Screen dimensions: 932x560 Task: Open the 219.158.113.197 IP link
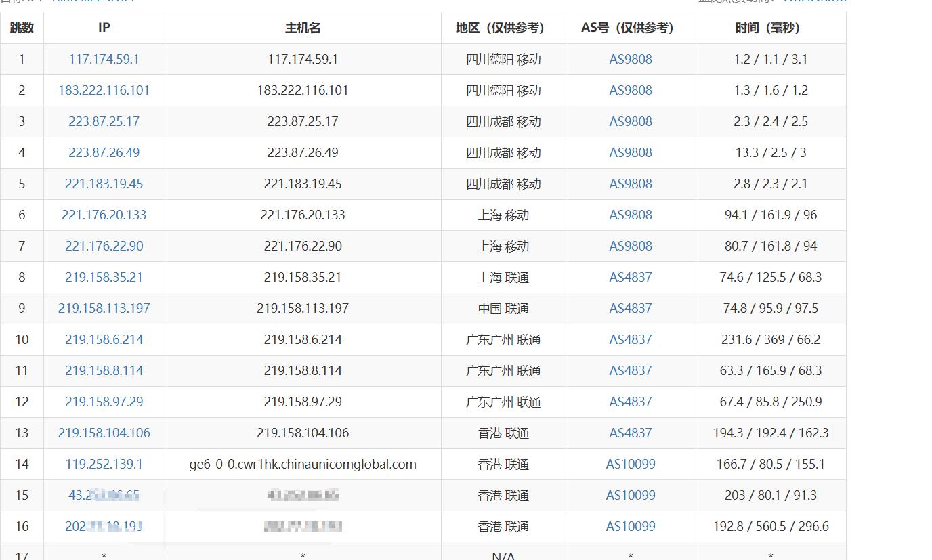104,308
